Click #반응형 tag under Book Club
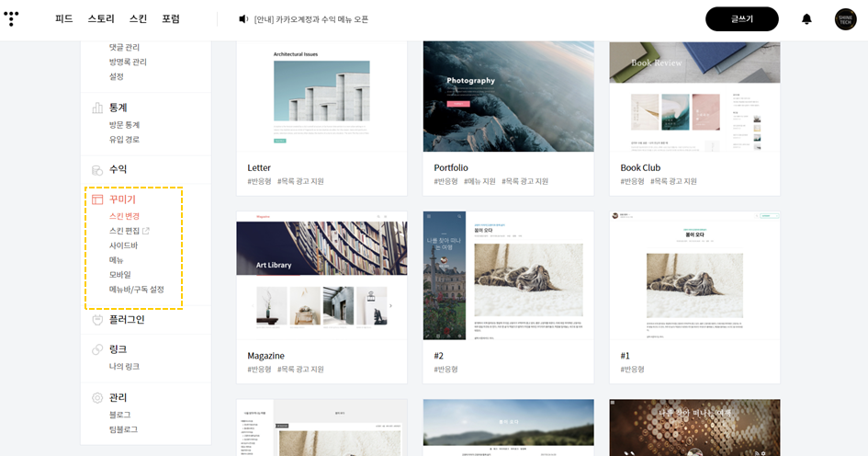Screen dimensions: 868x456 click(632, 181)
